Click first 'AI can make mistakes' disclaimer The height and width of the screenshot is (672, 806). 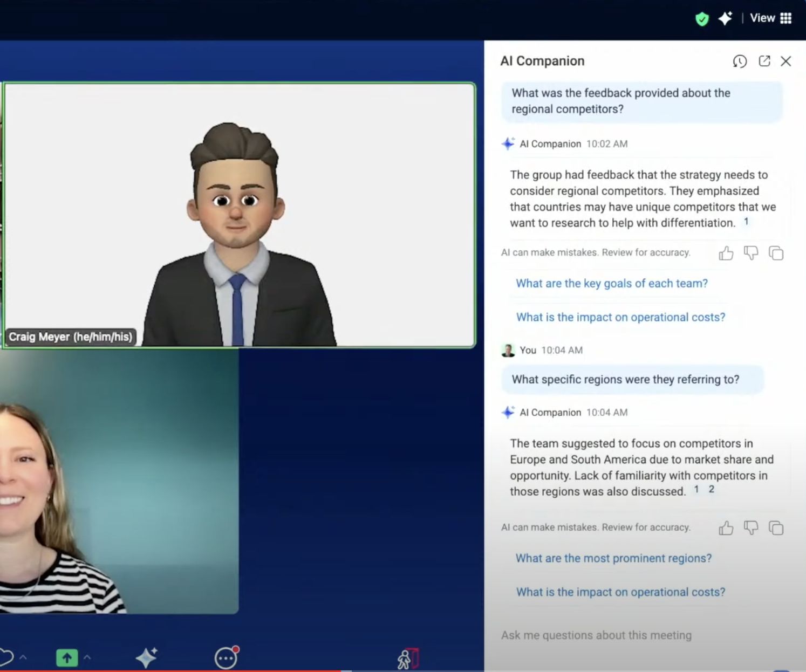[x=596, y=252]
